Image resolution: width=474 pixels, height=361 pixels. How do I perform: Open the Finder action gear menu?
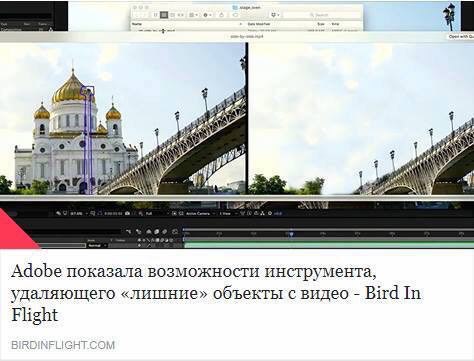(x=207, y=15)
